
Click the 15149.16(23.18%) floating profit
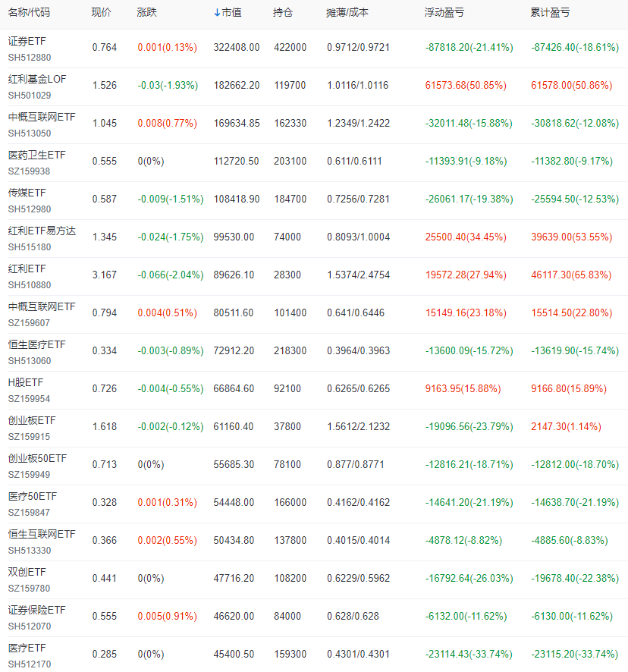pos(466,312)
